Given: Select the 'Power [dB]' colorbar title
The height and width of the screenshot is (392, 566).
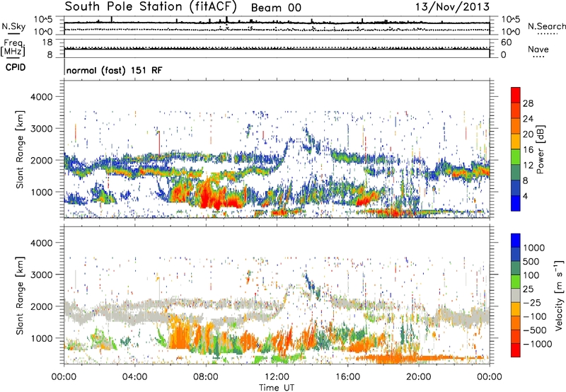Looking at the screenshot, I should coord(540,149).
